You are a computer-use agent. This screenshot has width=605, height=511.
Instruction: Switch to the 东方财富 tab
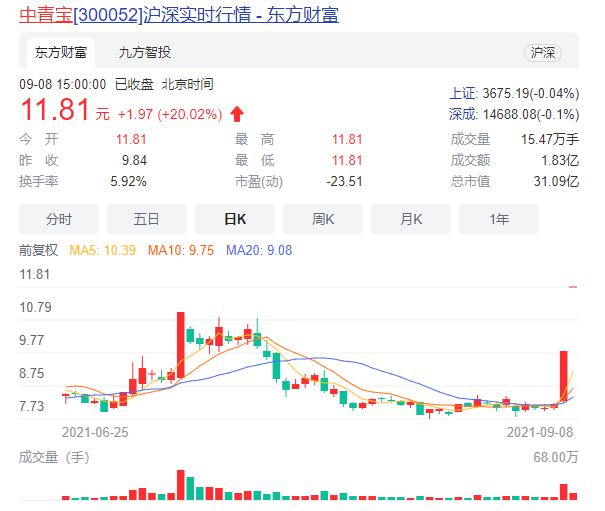click(61, 52)
